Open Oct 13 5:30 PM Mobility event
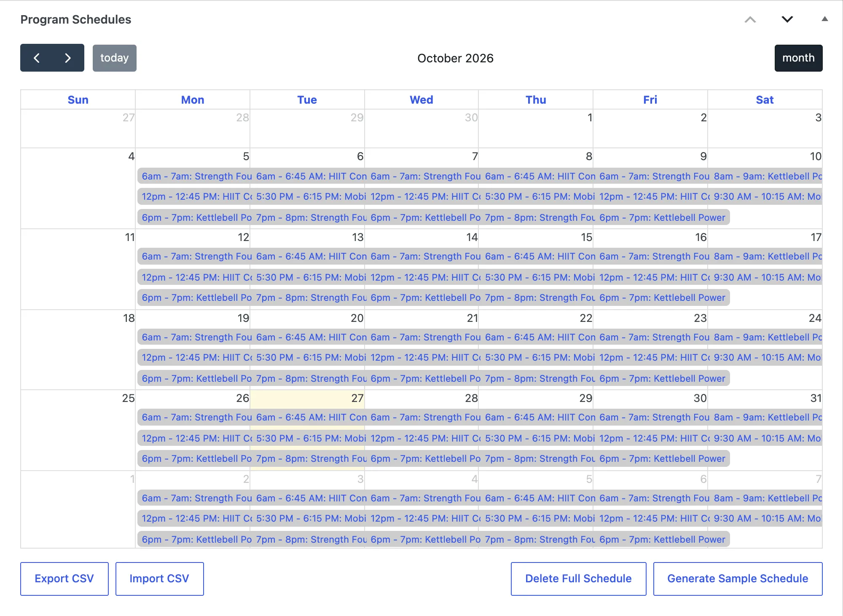This screenshot has width=843, height=616. (x=310, y=277)
